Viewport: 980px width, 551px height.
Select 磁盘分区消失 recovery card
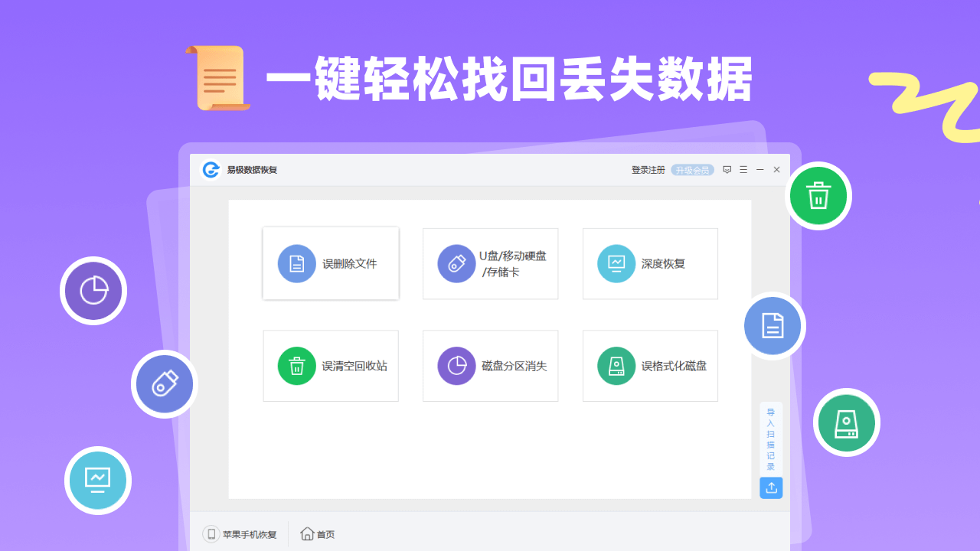(490, 366)
